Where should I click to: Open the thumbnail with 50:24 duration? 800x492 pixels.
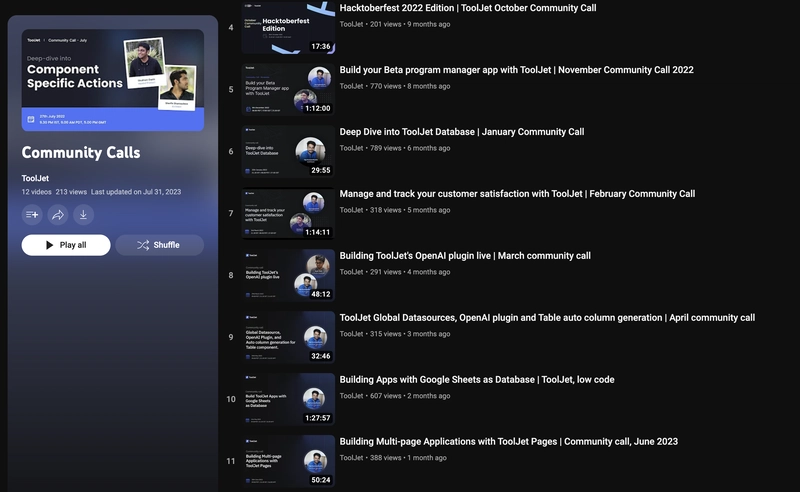tap(288, 461)
